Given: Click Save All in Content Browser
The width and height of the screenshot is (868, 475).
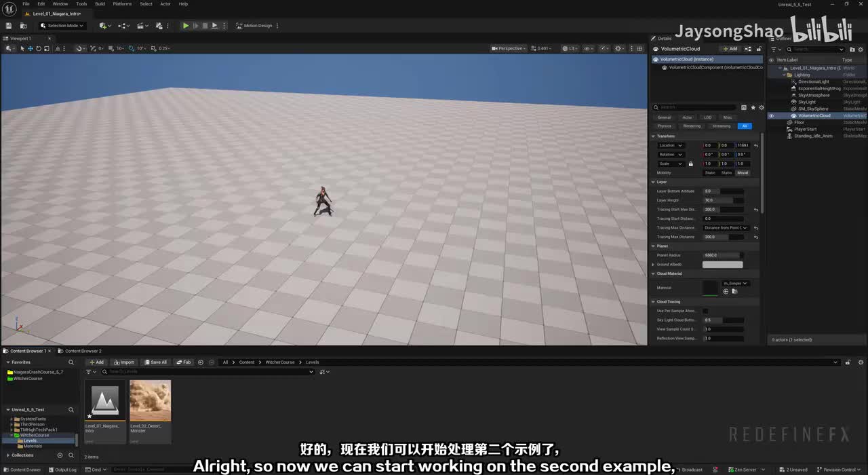Looking at the screenshot, I should (155, 362).
